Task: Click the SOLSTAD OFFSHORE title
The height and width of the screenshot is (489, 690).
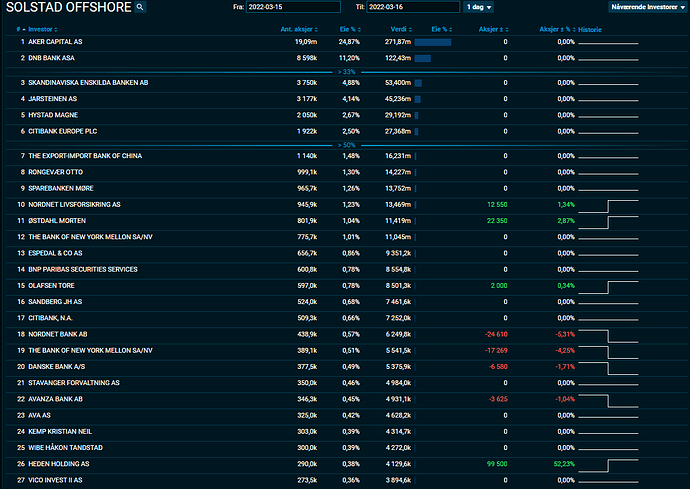Action: tap(69, 7)
